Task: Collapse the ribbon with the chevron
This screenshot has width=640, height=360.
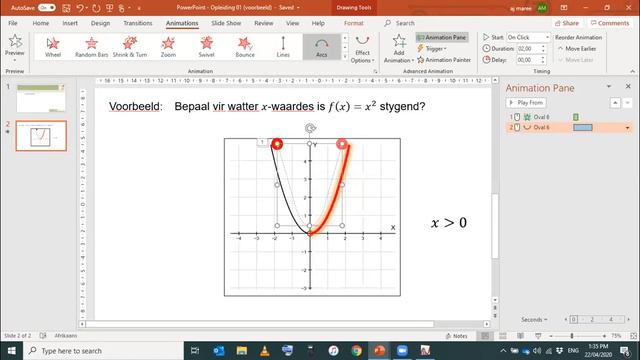Action: point(632,71)
